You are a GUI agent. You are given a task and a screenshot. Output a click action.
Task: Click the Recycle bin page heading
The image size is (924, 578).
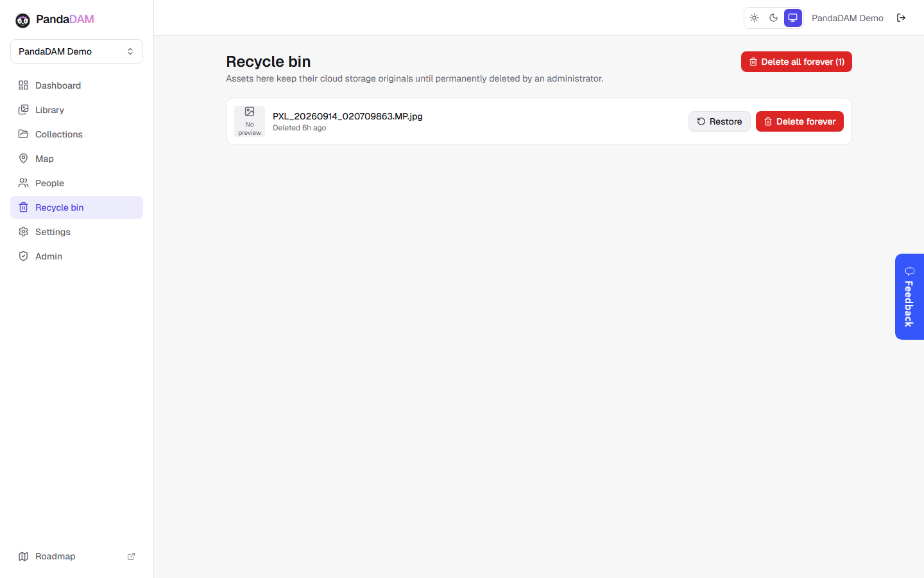pos(268,62)
